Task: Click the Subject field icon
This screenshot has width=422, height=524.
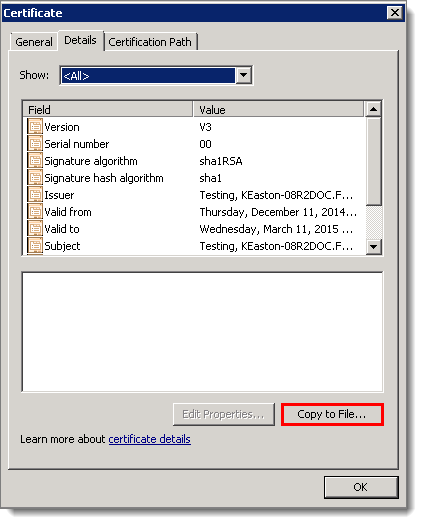Action: click(x=35, y=246)
